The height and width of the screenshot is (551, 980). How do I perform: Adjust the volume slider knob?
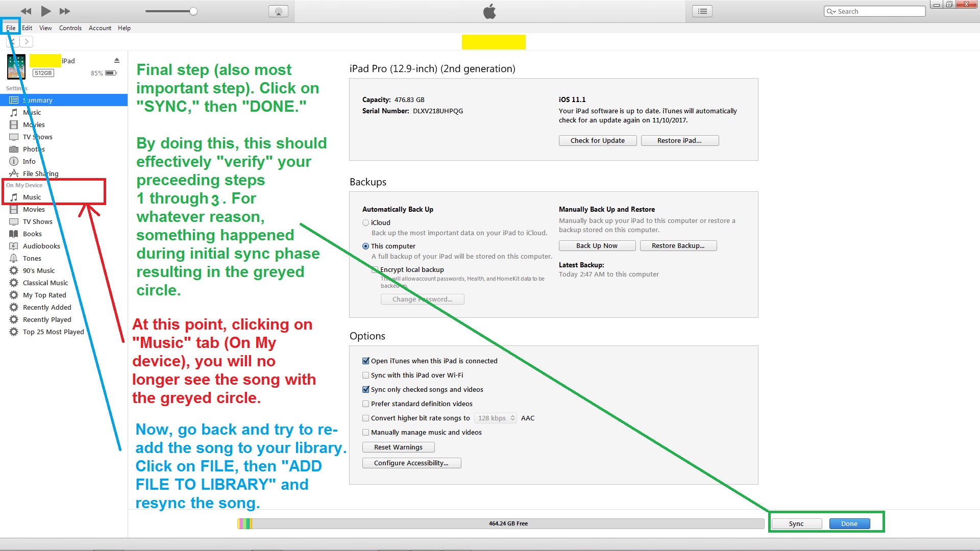[x=193, y=11]
